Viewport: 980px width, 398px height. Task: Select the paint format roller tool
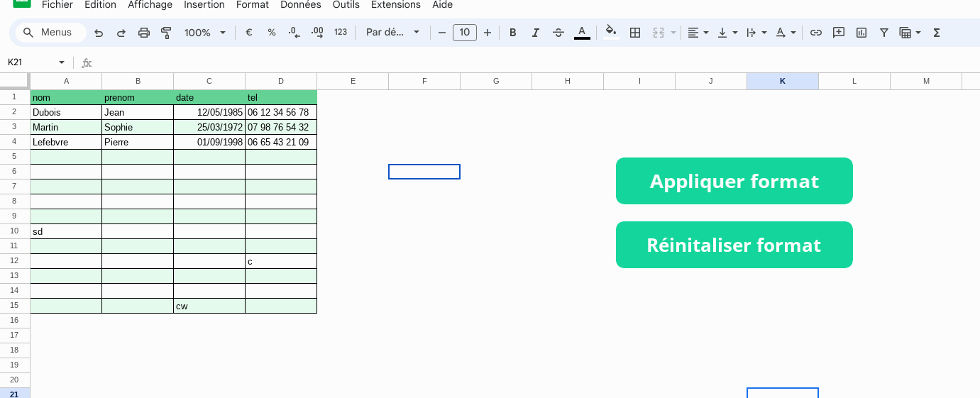(x=167, y=33)
